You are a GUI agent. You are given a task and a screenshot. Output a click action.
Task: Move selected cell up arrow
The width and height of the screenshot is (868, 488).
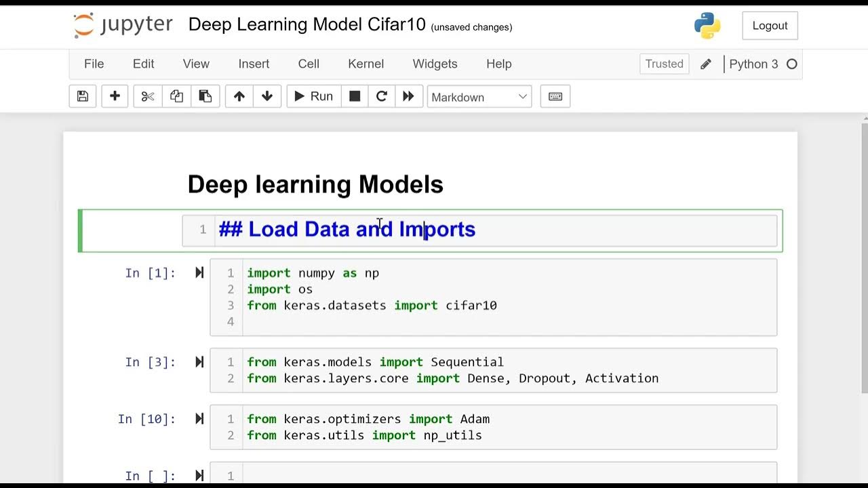click(239, 96)
